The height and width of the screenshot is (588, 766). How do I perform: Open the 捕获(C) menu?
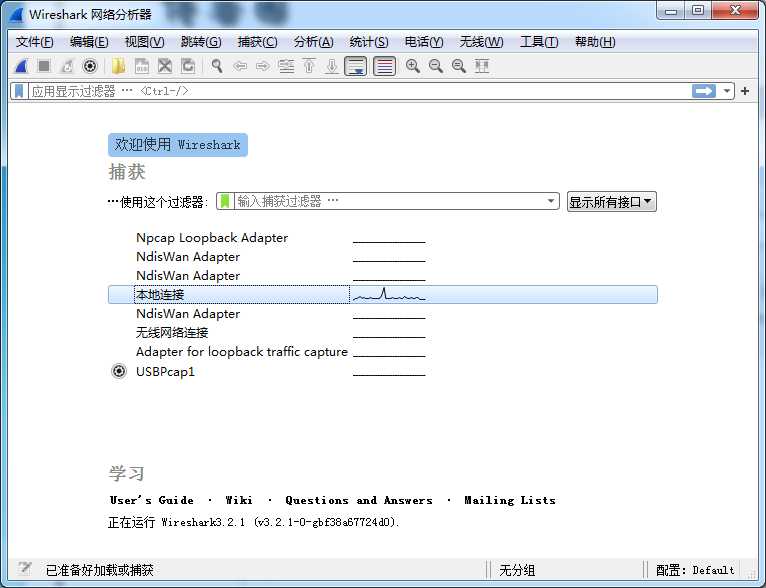pos(257,42)
